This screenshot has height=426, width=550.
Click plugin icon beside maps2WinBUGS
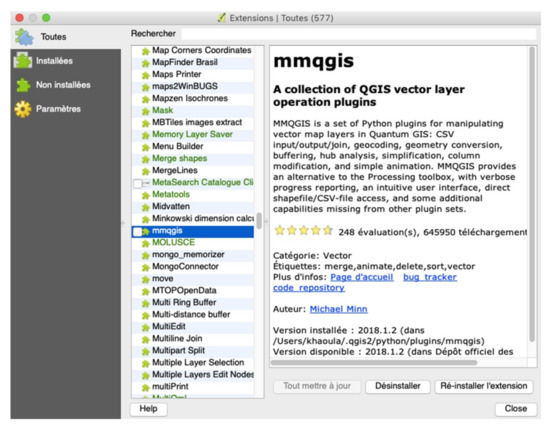tap(146, 87)
